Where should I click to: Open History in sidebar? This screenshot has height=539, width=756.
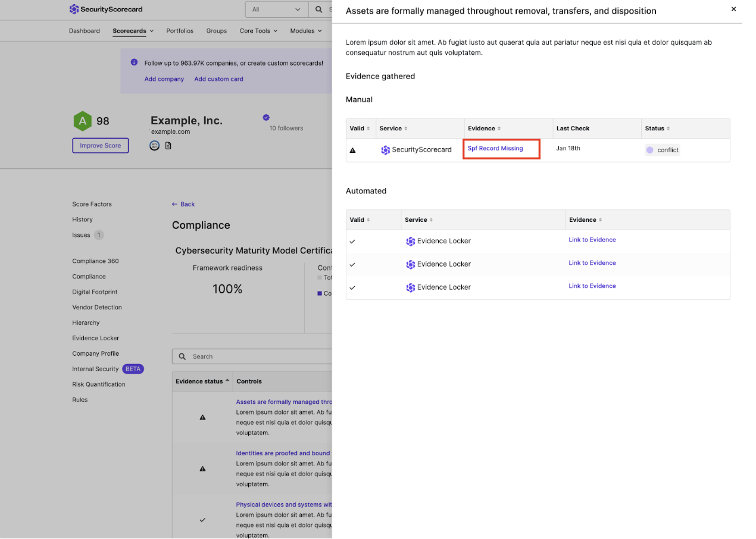point(83,220)
